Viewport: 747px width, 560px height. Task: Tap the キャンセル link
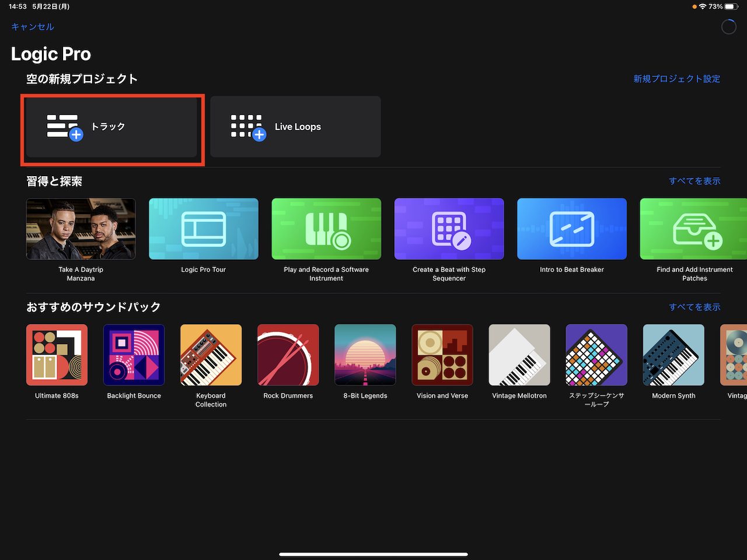(x=33, y=27)
